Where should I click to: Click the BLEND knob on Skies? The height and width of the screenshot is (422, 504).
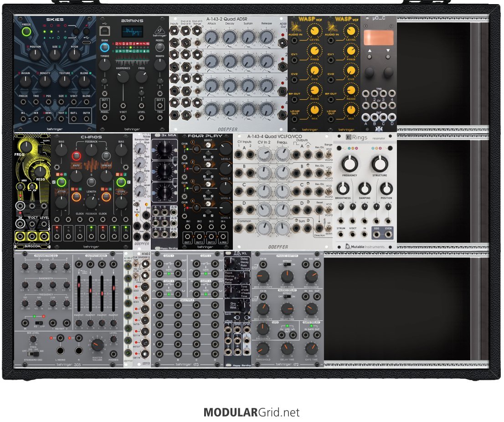click(x=84, y=82)
